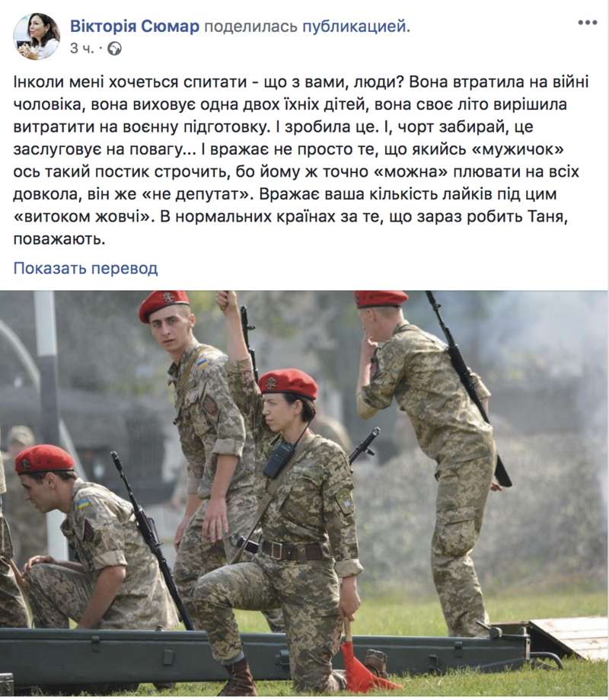609x700 pixels.
Task: Click the globe public privacy icon
Action: (x=115, y=48)
